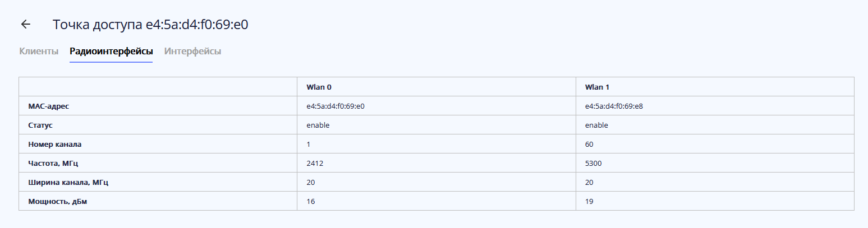Image resolution: width=868 pixels, height=228 pixels.
Task: Click the Мощность, дБм row label
Action: point(58,201)
